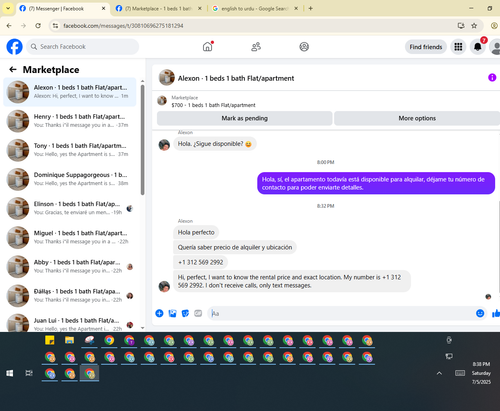
Task: Open Alexon conversation header title
Action: pos(236,78)
